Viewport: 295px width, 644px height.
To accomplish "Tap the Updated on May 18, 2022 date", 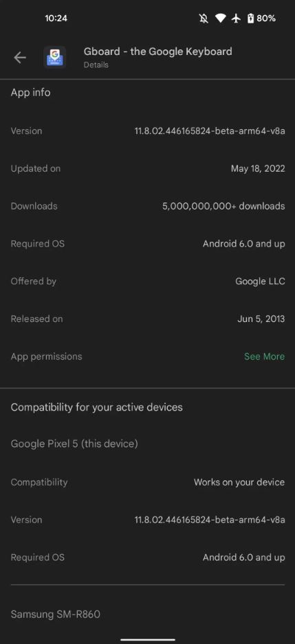I will coord(258,169).
